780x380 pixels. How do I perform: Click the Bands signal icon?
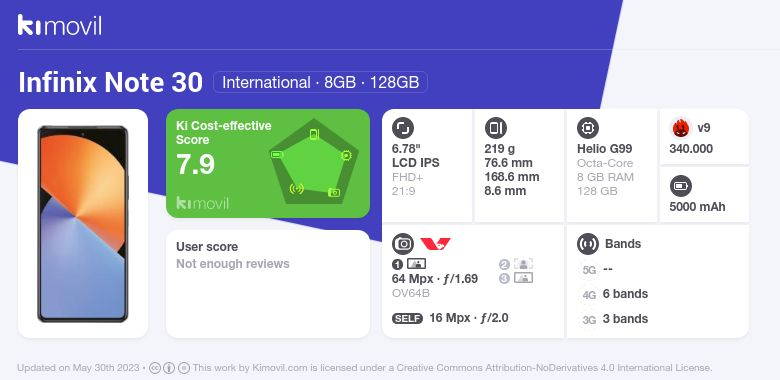coord(588,244)
